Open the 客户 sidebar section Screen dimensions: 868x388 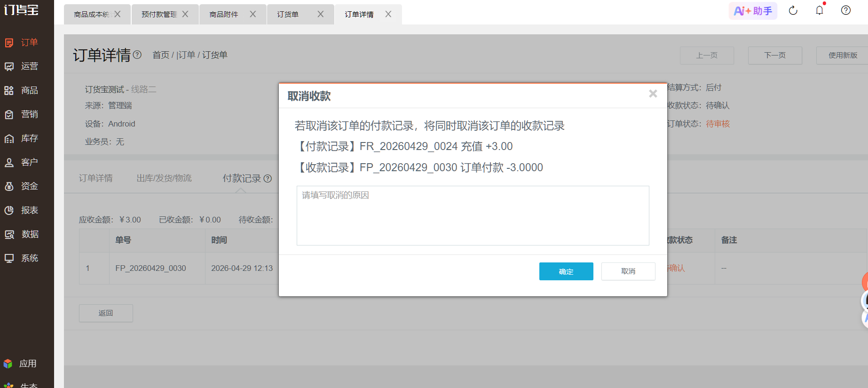pyautogui.click(x=22, y=162)
